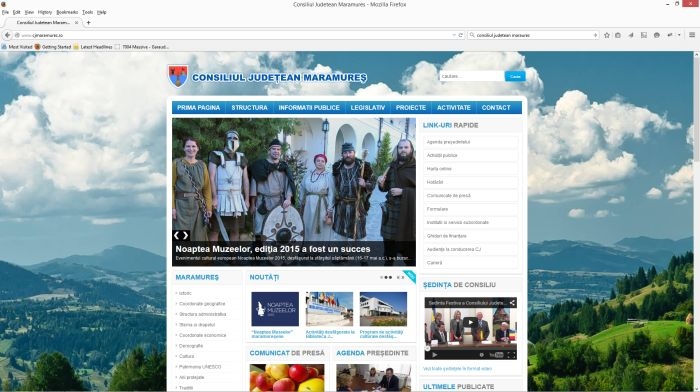Open the Bookmarks menu
This screenshot has width=700, height=392.
[67, 12]
